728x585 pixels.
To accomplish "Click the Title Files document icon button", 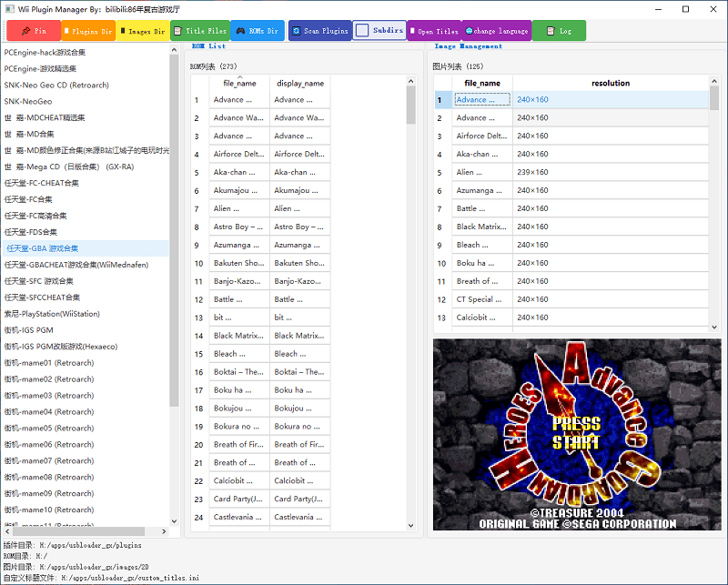I will (x=200, y=31).
